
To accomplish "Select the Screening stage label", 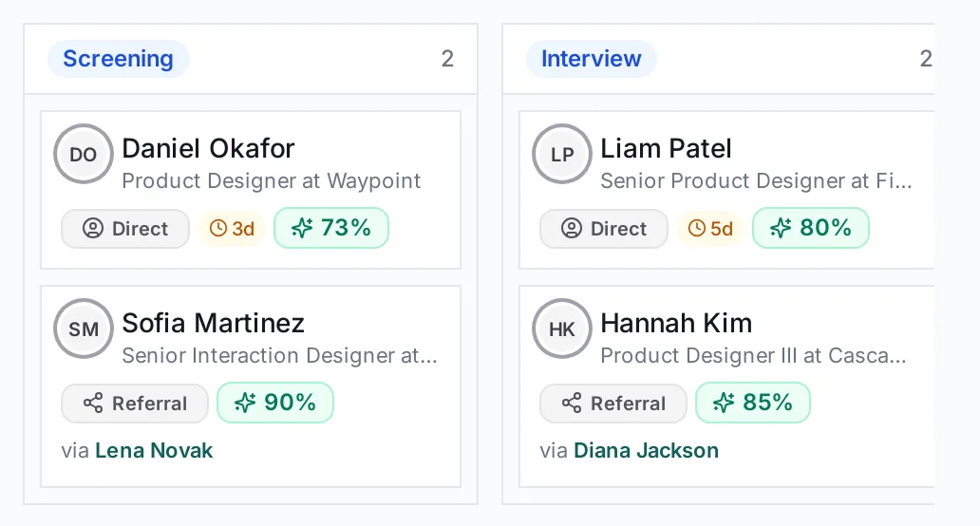I will point(118,59).
